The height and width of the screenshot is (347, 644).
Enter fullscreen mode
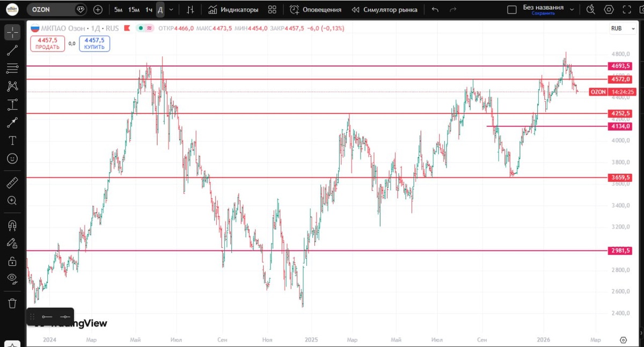tap(627, 10)
